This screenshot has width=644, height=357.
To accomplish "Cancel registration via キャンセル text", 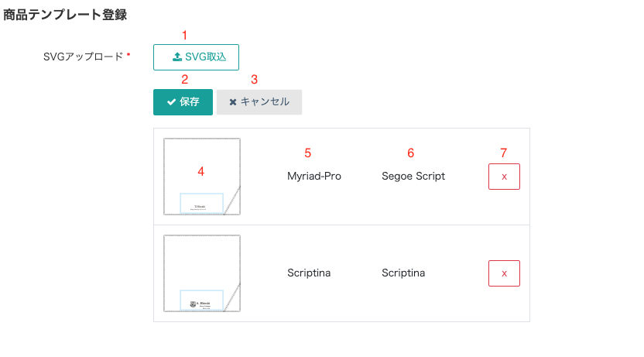I will tap(265, 102).
